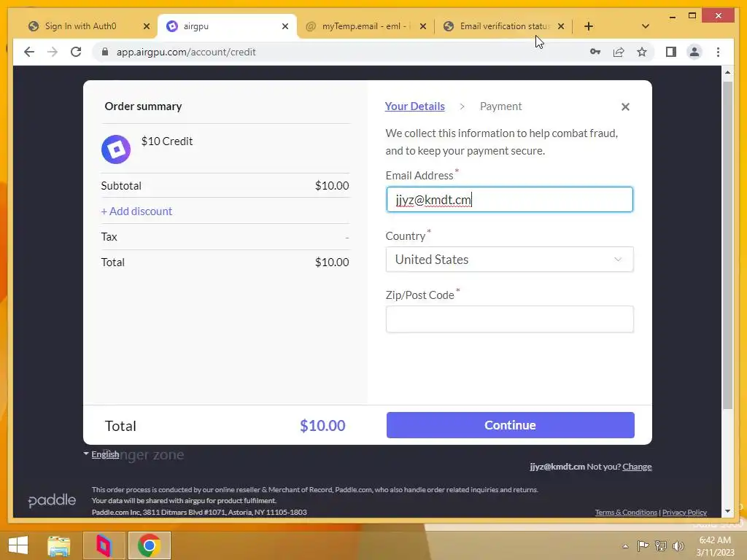The height and width of the screenshot is (560, 747).
Task: Click the Continue button
Action: coord(510,425)
